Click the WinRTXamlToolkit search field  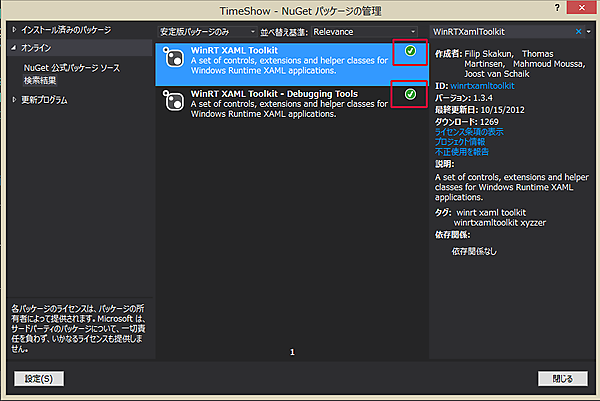tap(501, 32)
